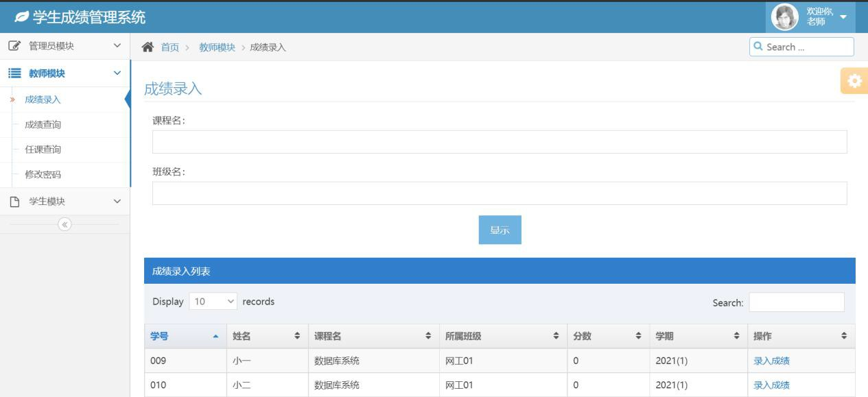868x397 pixels.
Task: Sort table by 操作 column
Action: tap(801, 336)
